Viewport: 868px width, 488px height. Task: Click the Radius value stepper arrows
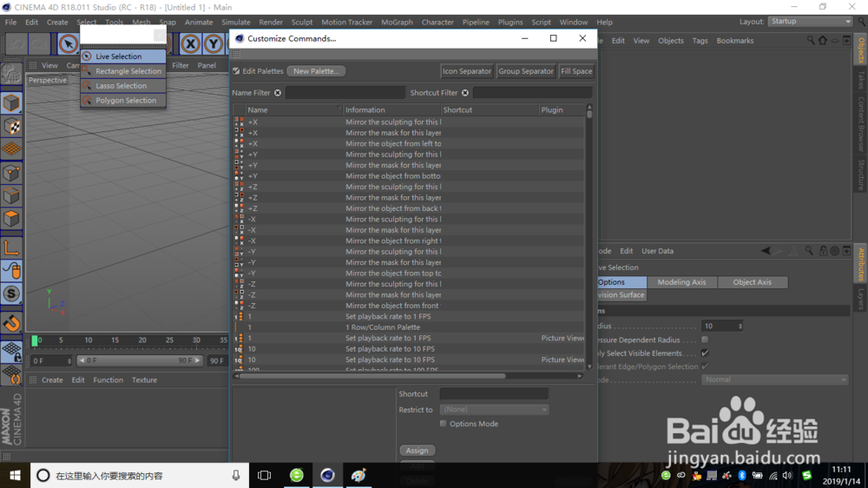[x=740, y=326]
